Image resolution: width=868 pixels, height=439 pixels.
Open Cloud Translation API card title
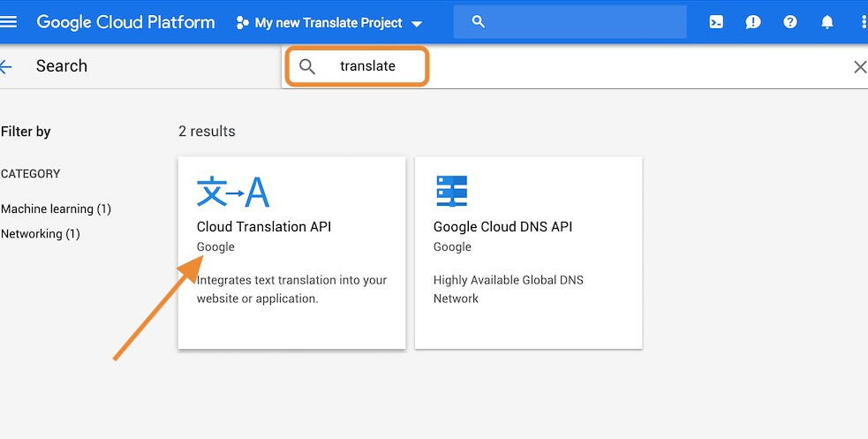click(264, 227)
